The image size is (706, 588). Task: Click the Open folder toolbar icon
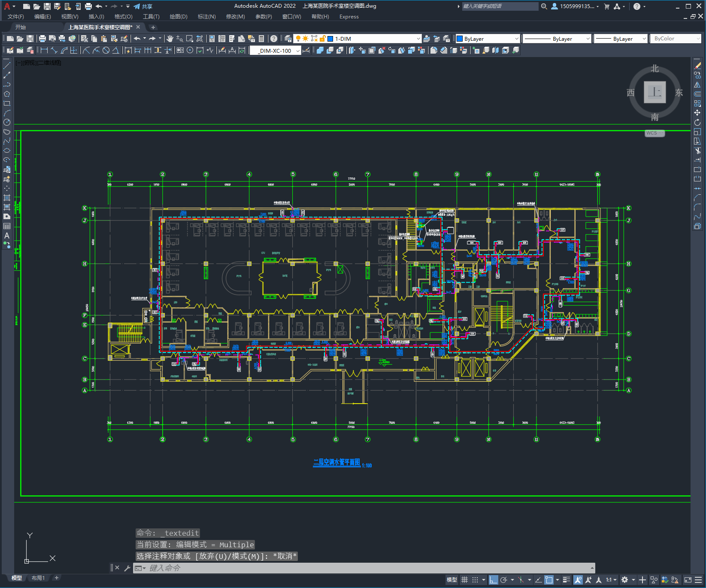pyautogui.click(x=20, y=39)
